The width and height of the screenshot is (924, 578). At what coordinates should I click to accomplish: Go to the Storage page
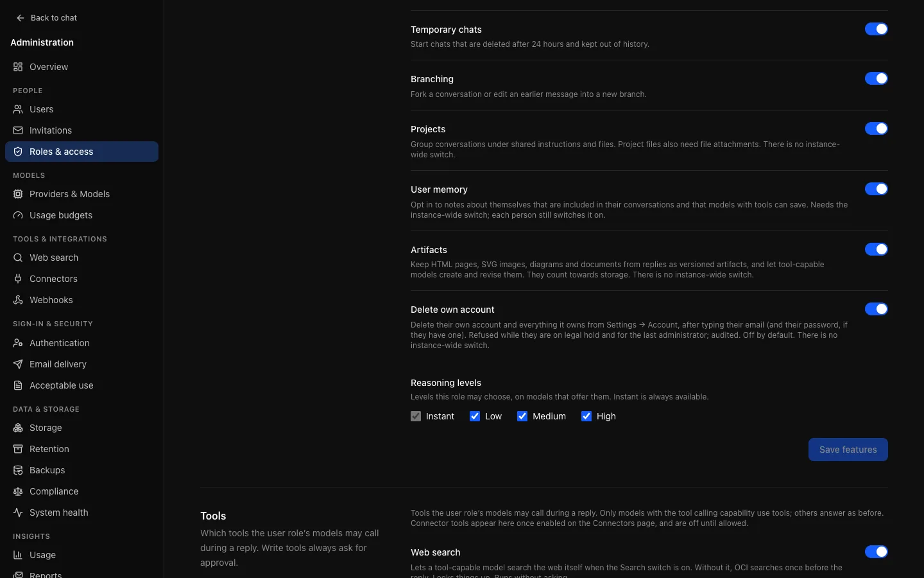click(81, 428)
